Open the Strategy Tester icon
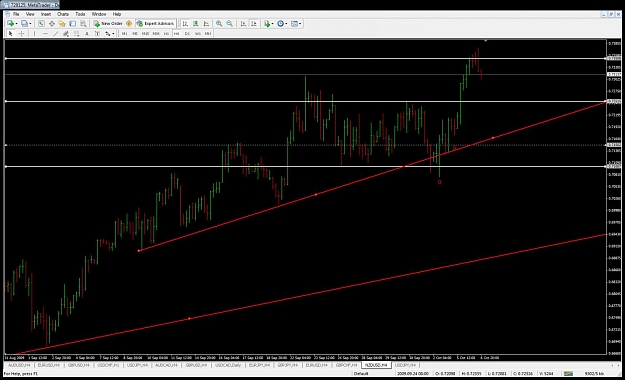The width and height of the screenshot is (625, 380). 83,24
